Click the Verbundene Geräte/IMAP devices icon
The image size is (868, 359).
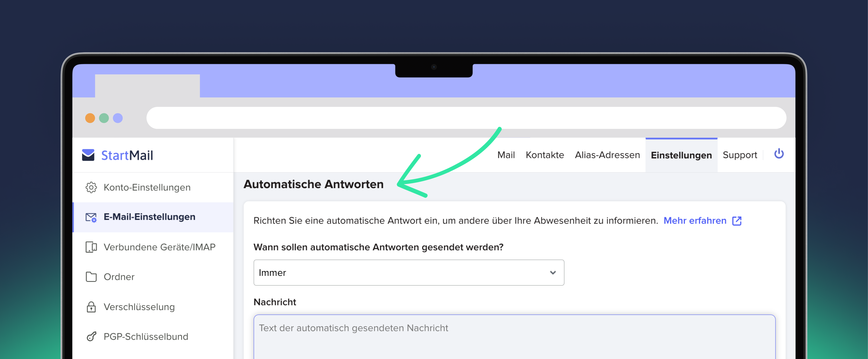[x=91, y=247]
